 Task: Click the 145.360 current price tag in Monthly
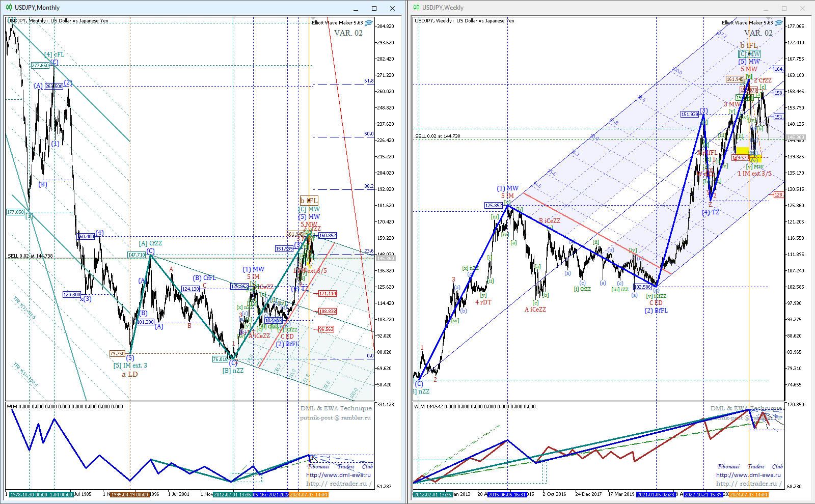386,259
